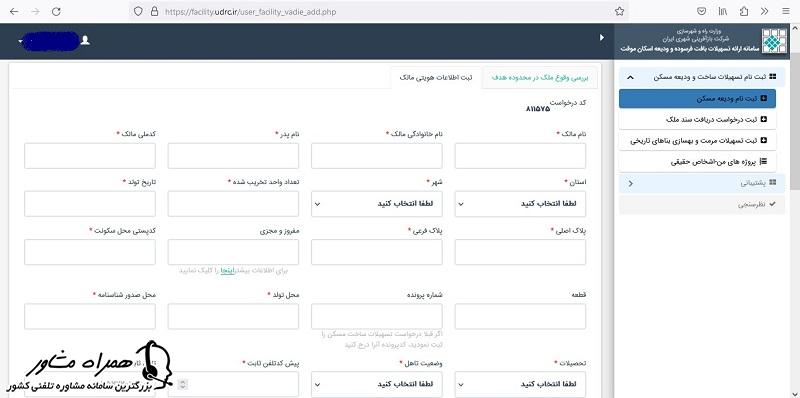Focus the محل تولد input field
Image resolution: width=800 pixels, height=398 pixels.
point(233,316)
